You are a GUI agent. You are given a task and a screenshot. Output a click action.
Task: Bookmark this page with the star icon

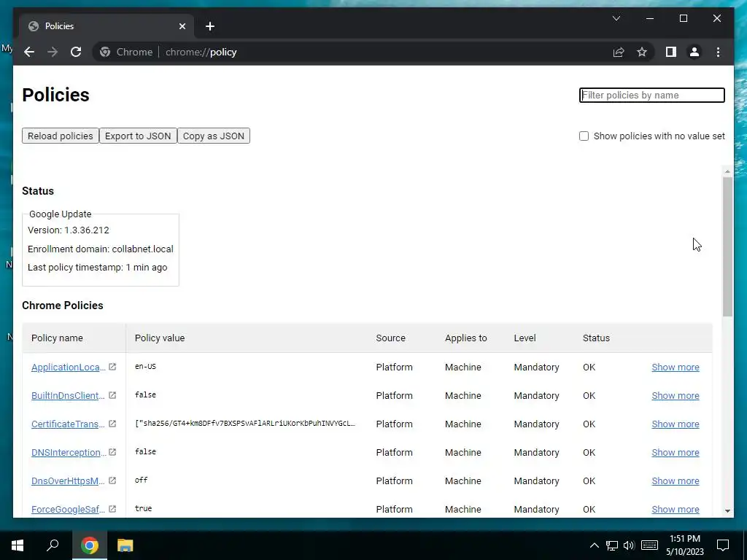(x=642, y=52)
